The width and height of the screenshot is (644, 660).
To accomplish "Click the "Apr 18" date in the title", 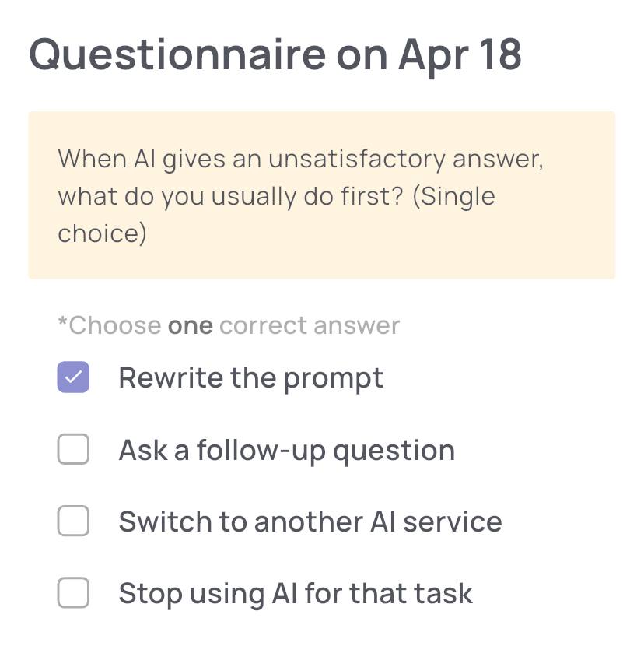I will tap(460, 54).
